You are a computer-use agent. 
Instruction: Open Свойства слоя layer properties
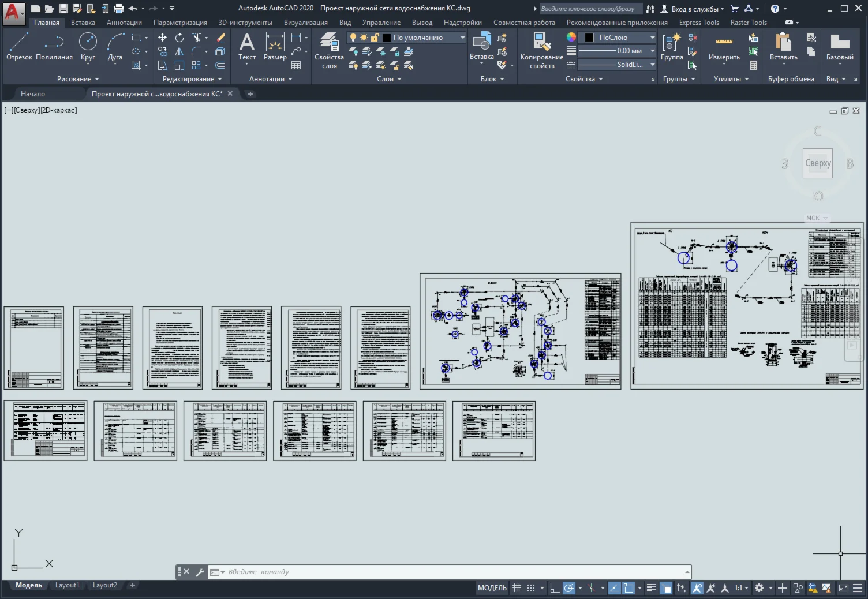(x=329, y=50)
